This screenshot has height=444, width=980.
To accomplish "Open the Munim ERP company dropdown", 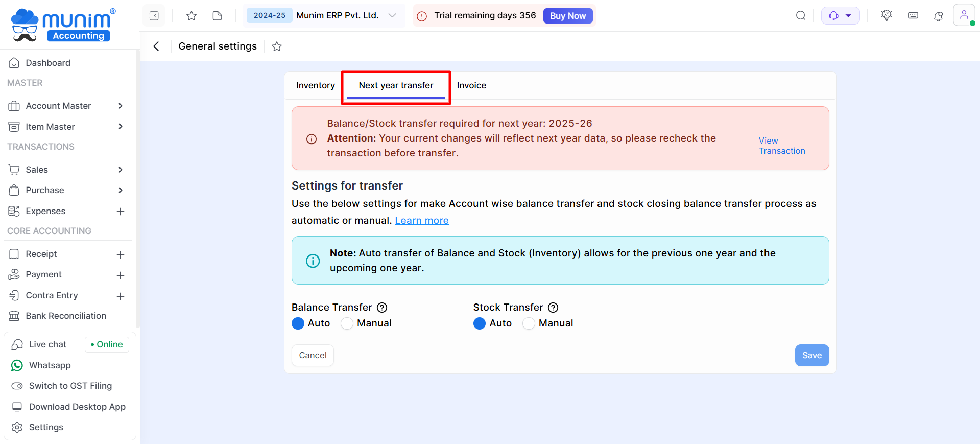I will tap(392, 15).
